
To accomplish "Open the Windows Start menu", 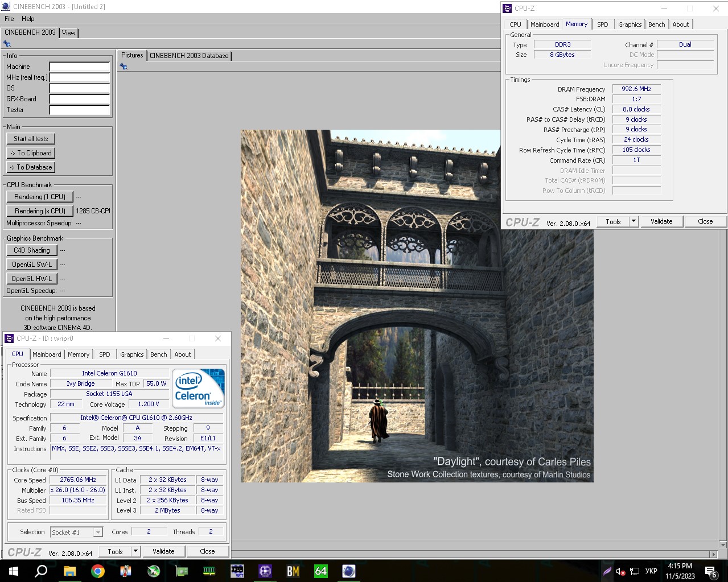I will [14, 571].
